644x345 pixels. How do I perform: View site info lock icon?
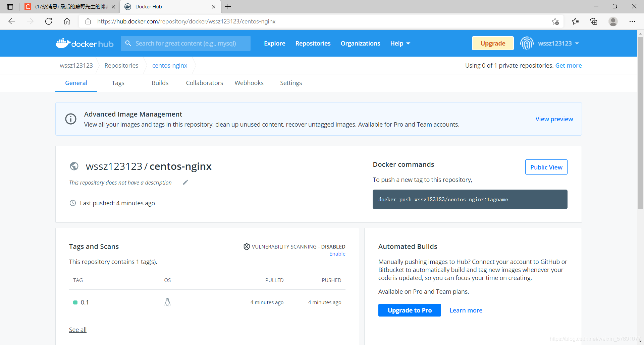tap(88, 21)
